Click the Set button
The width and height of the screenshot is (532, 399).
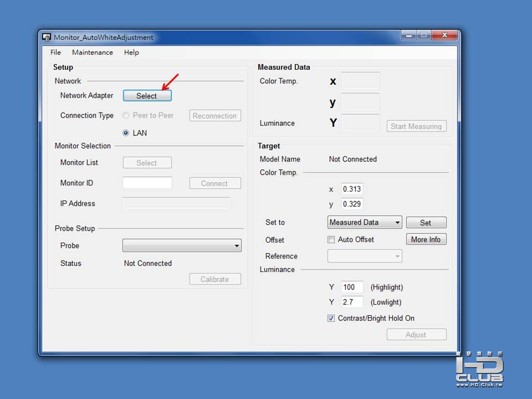click(x=426, y=223)
